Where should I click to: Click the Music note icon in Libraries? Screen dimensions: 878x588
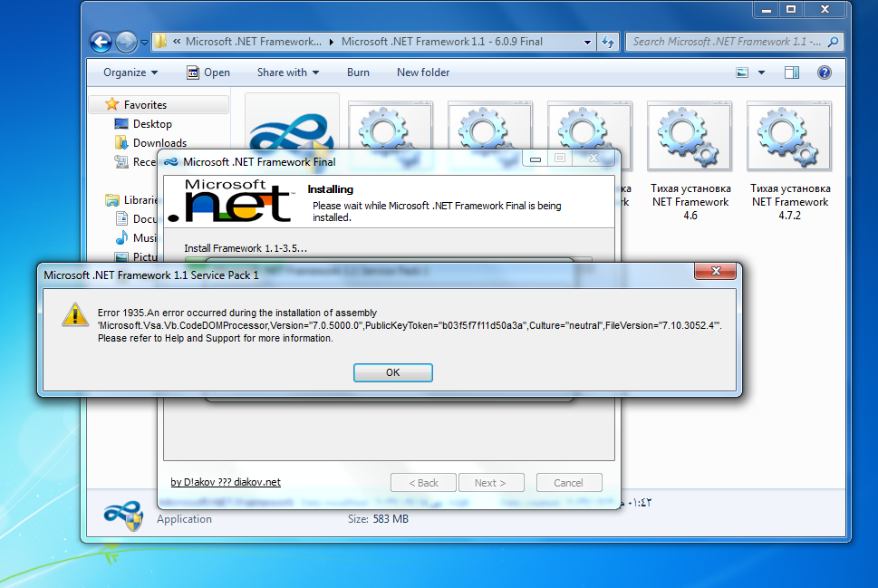[121, 238]
